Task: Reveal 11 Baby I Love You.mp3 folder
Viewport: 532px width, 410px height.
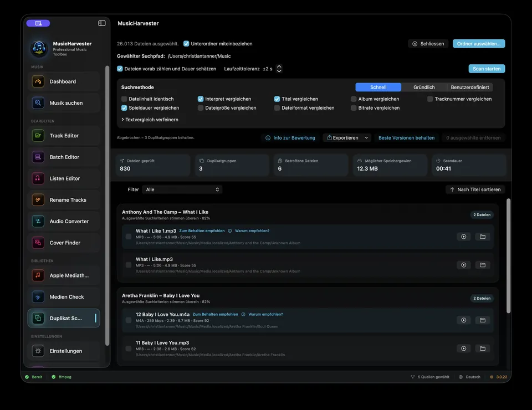Action: 483,348
